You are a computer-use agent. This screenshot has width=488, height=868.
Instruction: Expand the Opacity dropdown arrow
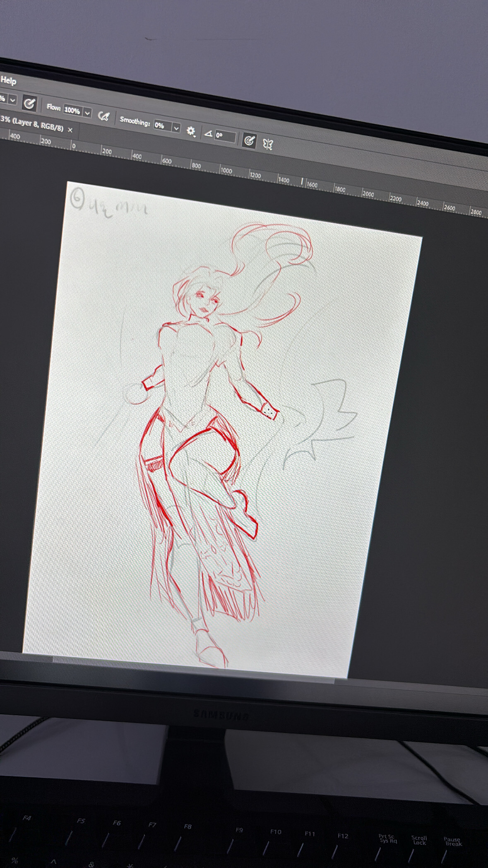coord(13,100)
